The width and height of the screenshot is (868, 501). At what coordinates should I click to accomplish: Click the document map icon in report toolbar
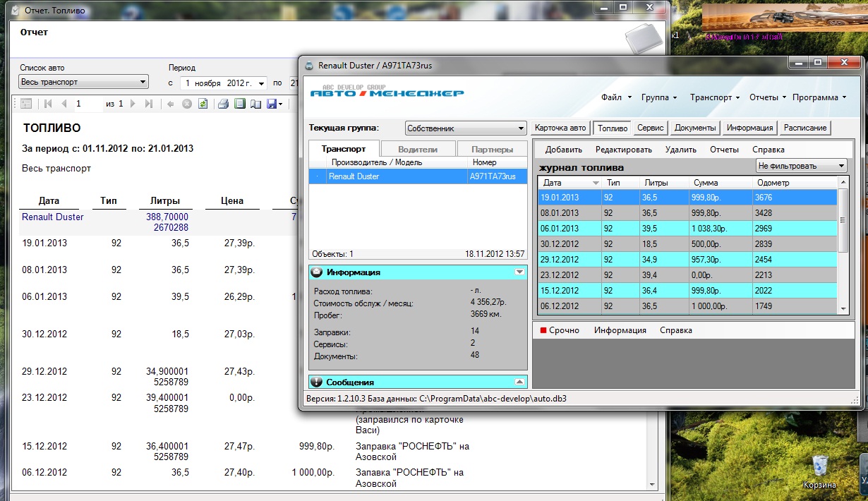click(x=26, y=104)
